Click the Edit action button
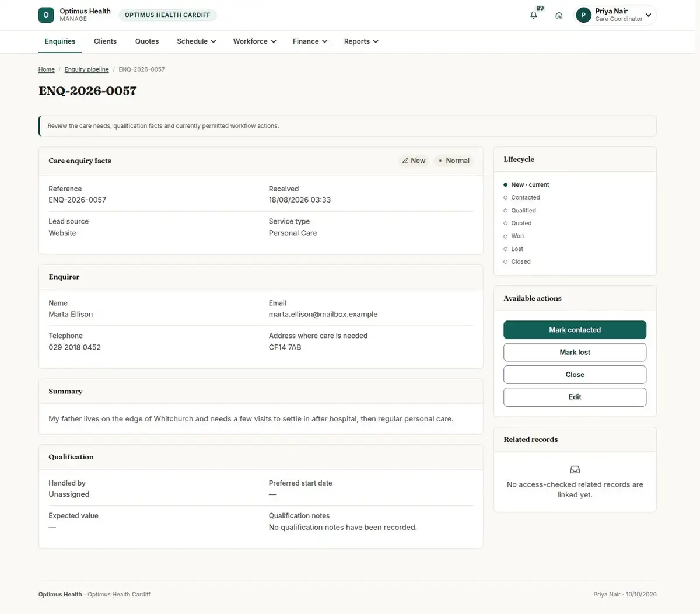The height and width of the screenshot is (614, 700). click(x=575, y=397)
